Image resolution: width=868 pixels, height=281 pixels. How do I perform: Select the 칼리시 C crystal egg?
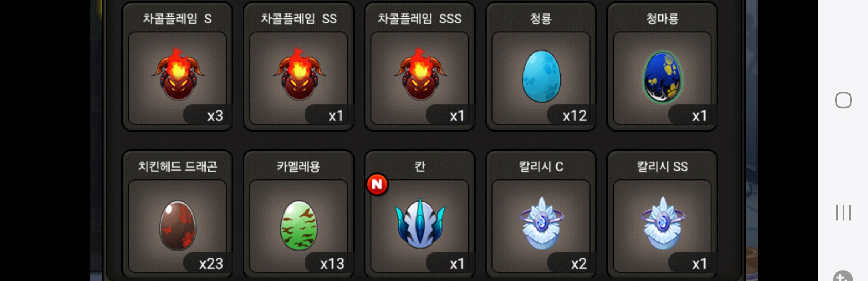click(x=542, y=223)
